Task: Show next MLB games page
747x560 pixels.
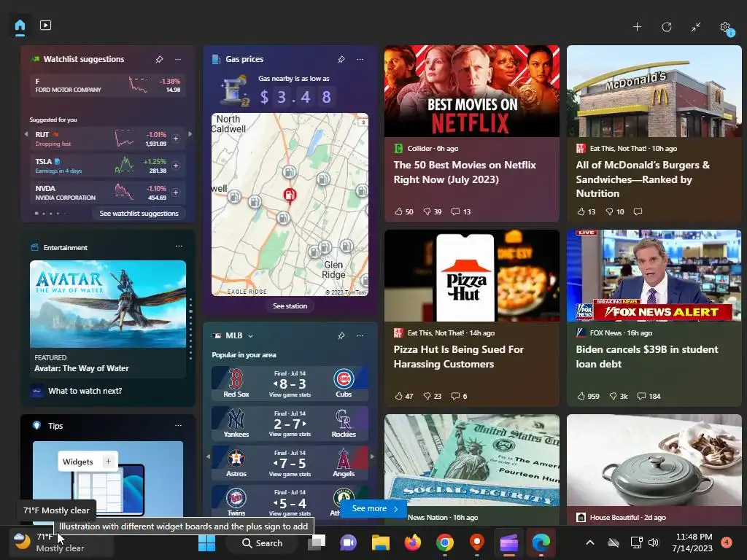Action: [372, 456]
